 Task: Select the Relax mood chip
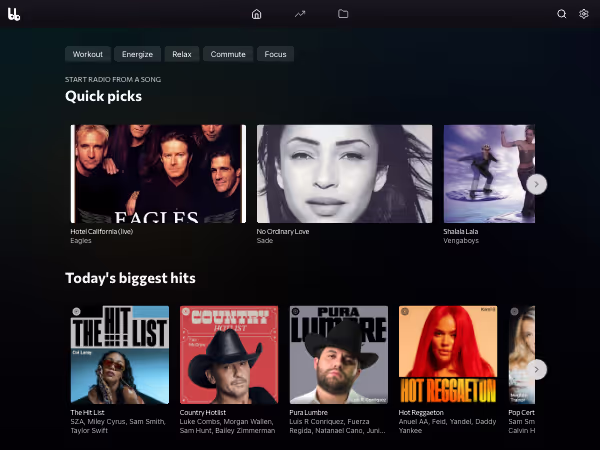click(x=182, y=54)
